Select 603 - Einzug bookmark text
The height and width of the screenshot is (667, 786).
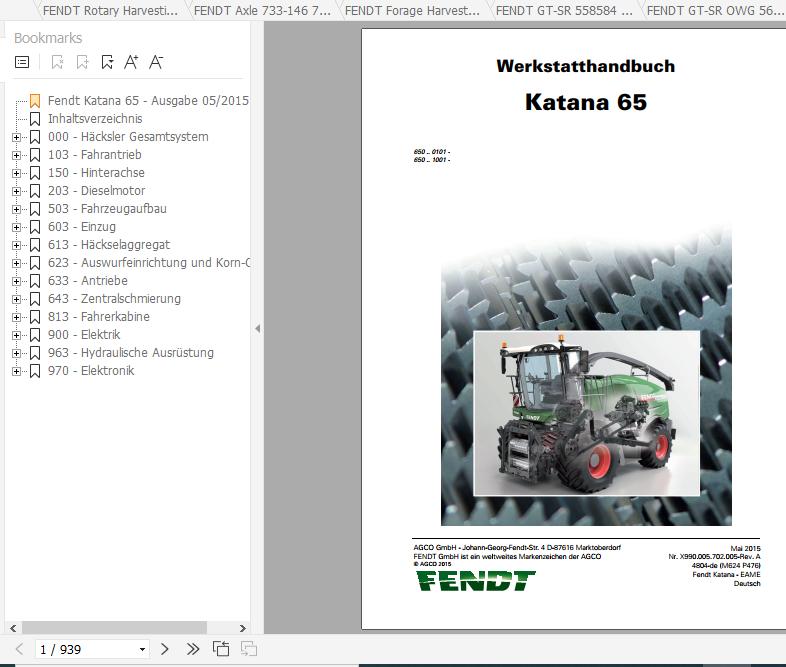82,227
